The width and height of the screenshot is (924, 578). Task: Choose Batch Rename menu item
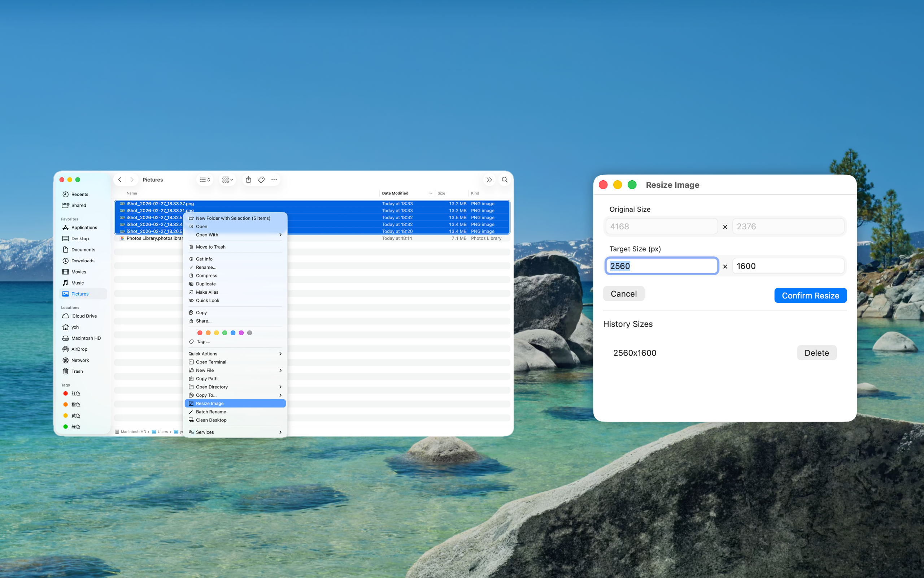tap(235, 412)
